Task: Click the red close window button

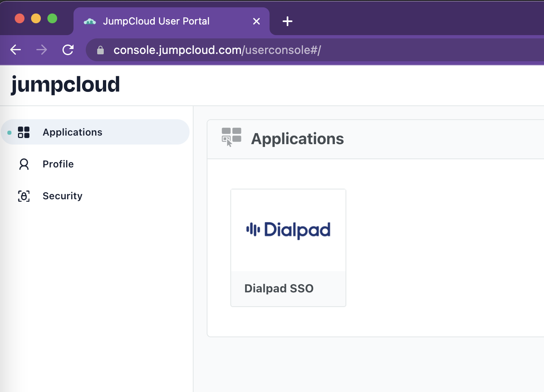Action: pos(20,18)
